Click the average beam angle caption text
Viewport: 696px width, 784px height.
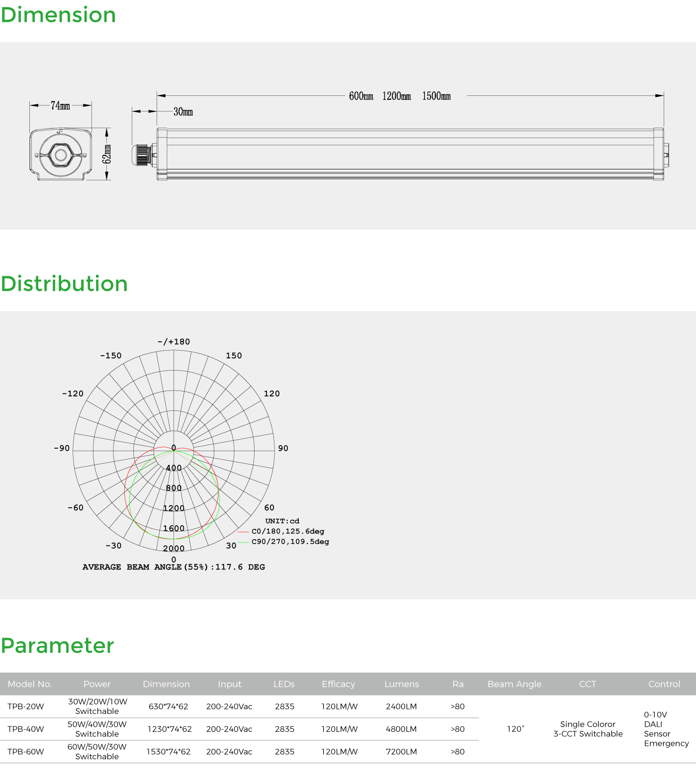tap(174, 567)
